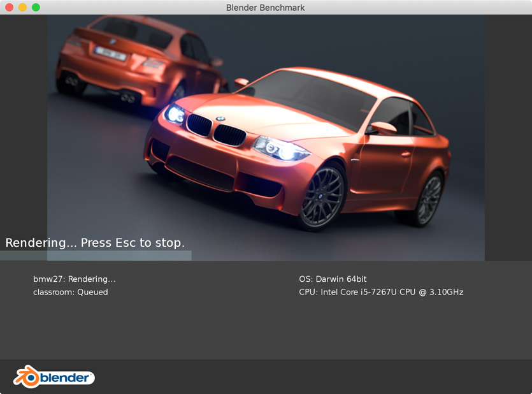Click the Blender Benchmark window title
The image size is (532, 394).
point(265,8)
